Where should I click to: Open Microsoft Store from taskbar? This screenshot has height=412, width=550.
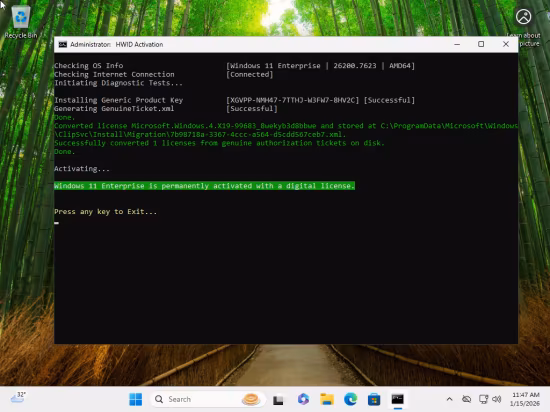374,399
